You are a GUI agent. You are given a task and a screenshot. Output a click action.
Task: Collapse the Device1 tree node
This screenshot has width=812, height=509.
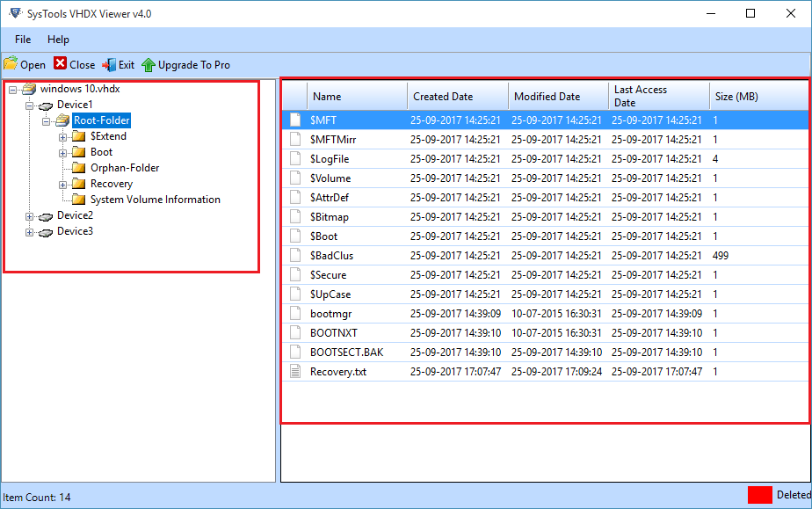[x=30, y=105]
